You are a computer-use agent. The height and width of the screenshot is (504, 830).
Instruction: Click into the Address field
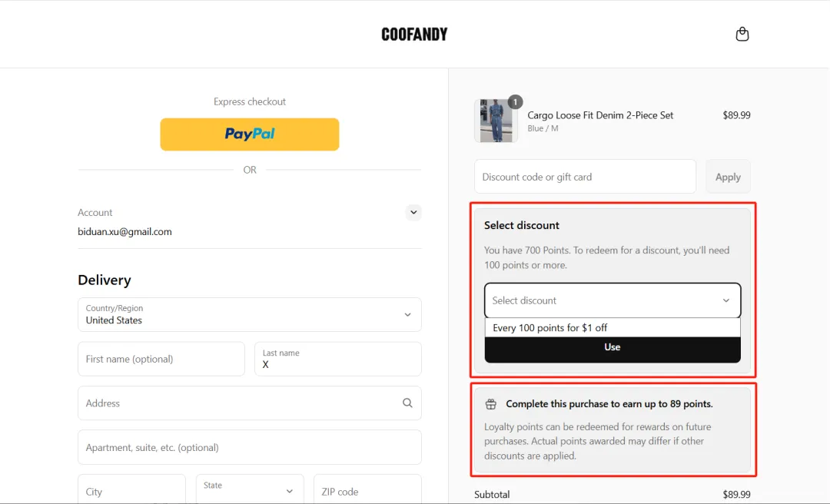pyautogui.click(x=249, y=403)
